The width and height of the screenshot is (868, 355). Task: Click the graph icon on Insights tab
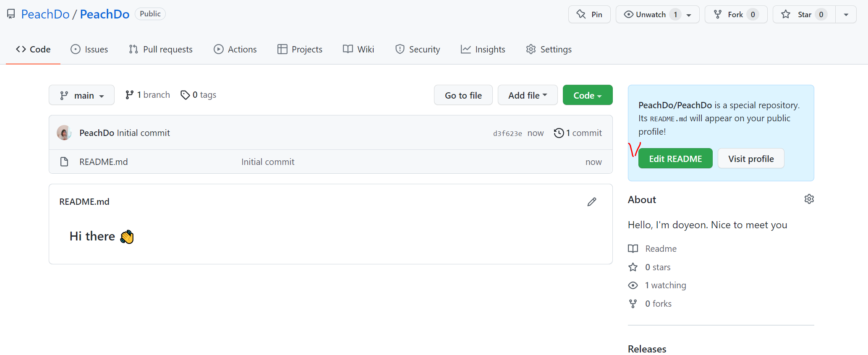point(466,49)
